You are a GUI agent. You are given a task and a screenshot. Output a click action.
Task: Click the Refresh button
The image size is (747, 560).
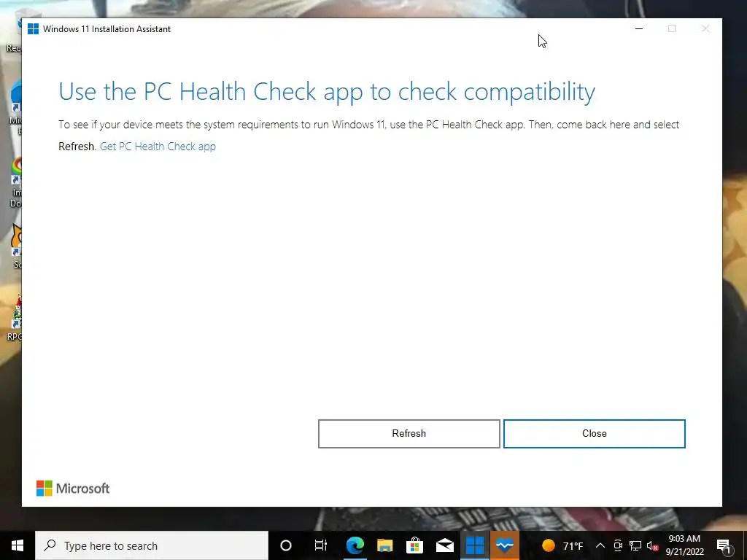pyautogui.click(x=409, y=433)
